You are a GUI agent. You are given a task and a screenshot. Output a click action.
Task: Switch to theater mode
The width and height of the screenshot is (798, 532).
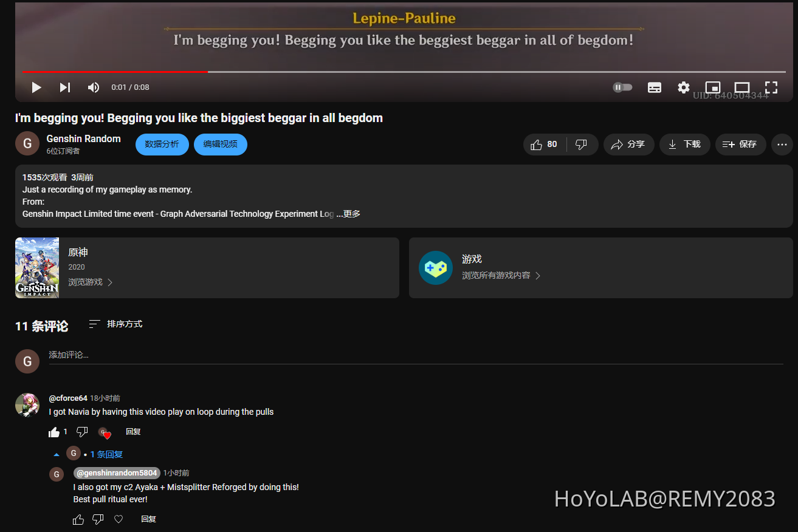pos(741,87)
